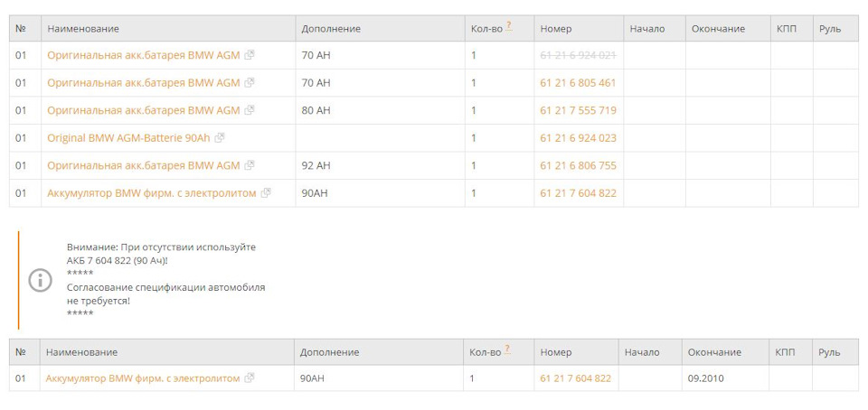Screen dimensions: 868x410
Task: Open part number 61 21 7 555 719
Action: point(578,110)
